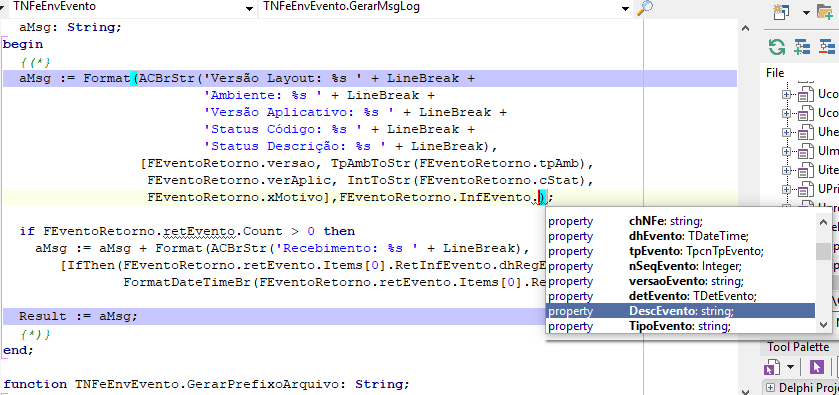Click the editor scrollbar up arrow
The height and width of the screenshot is (395, 839).
[x=744, y=27]
